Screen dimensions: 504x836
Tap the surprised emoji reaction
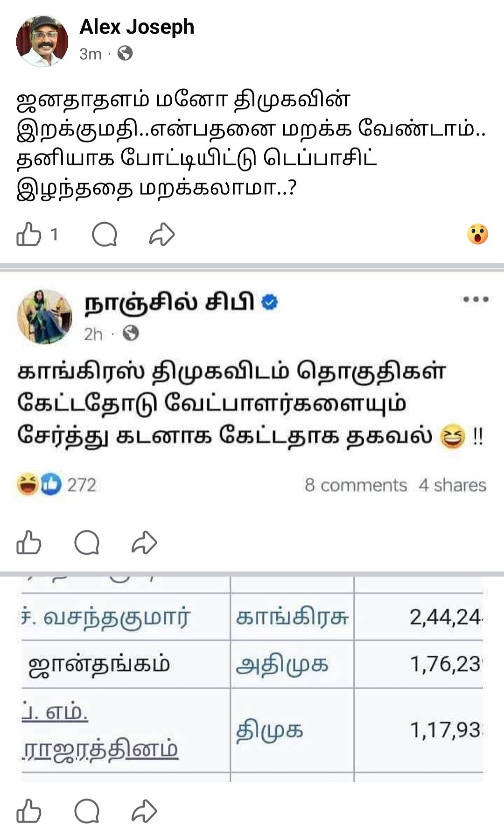tap(477, 234)
